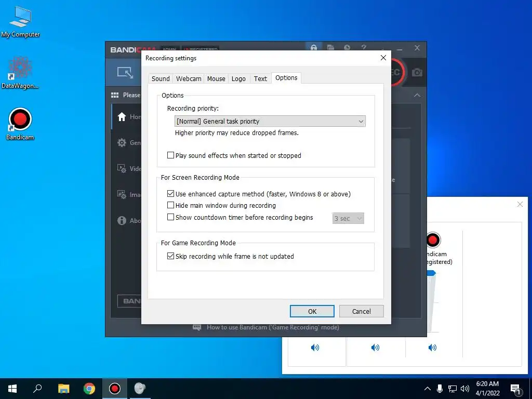Viewport: 532px width, 399px height.
Task: Click the grid icon beside Please text
Action: 115,95
